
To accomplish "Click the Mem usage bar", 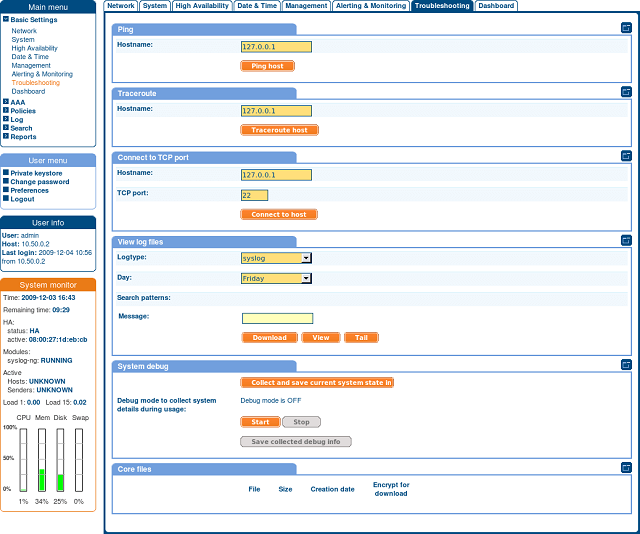I will pos(42,460).
